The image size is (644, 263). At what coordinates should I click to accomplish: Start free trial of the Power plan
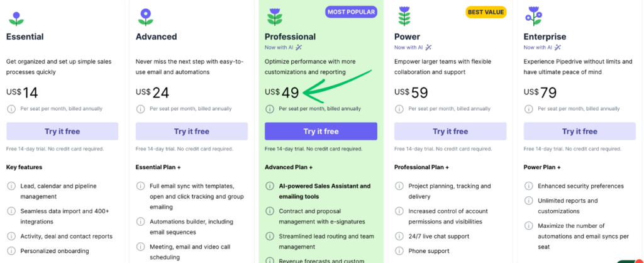pyautogui.click(x=450, y=131)
